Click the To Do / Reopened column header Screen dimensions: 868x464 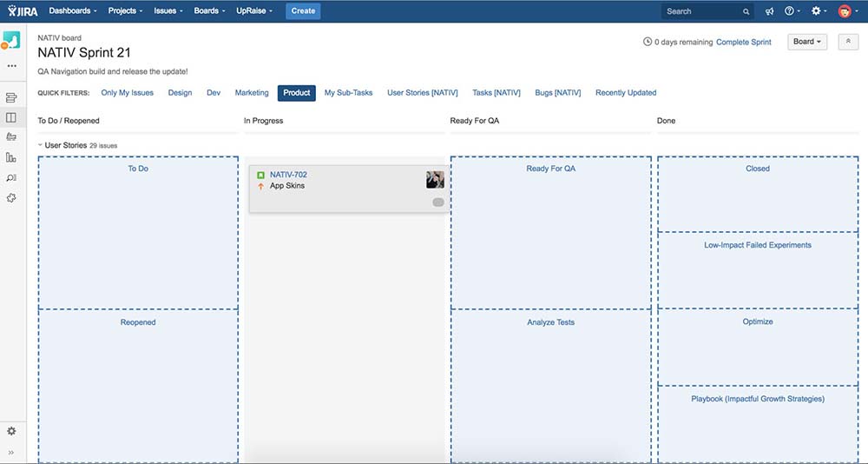point(69,120)
